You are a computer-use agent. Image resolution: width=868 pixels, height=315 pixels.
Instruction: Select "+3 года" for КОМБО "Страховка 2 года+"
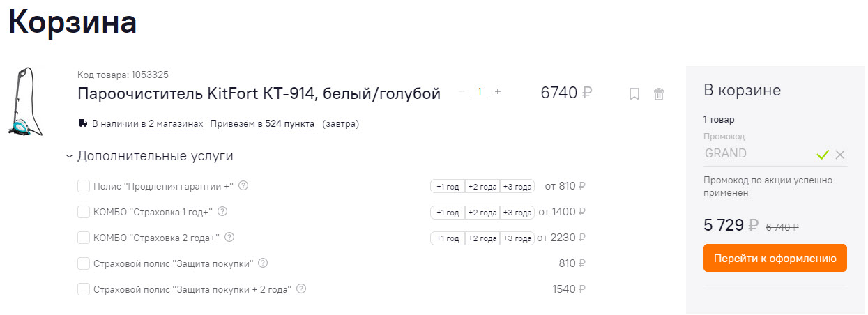pyautogui.click(x=517, y=238)
